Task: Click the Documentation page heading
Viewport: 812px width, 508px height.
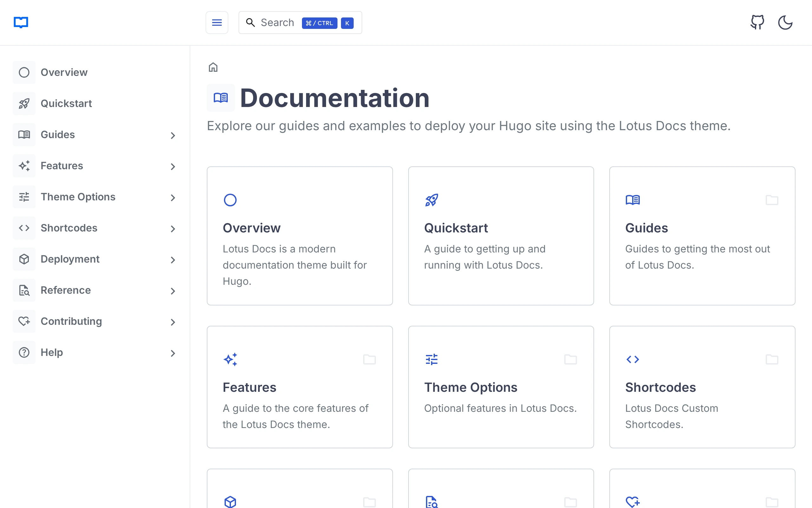Action: [335, 98]
